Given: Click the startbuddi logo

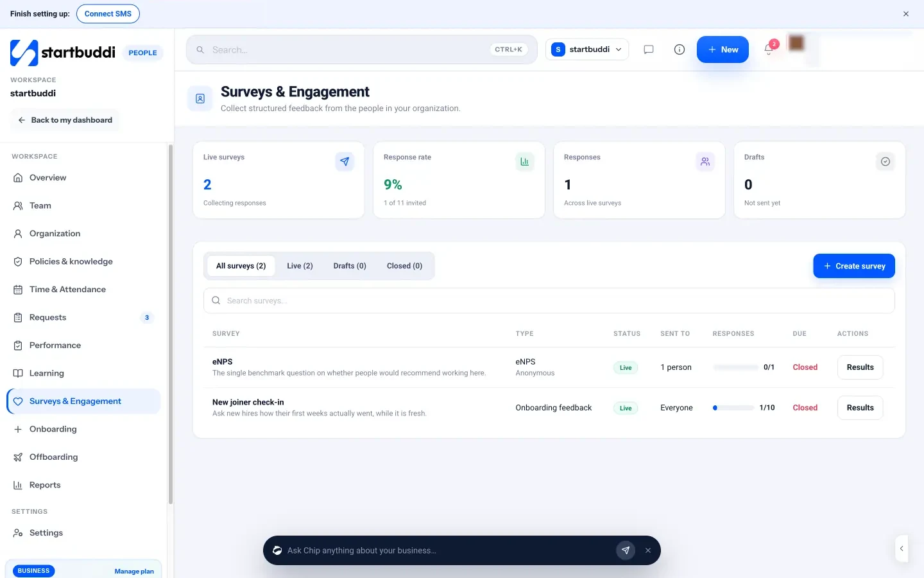Looking at the screenshot, I should coord(63,53).
